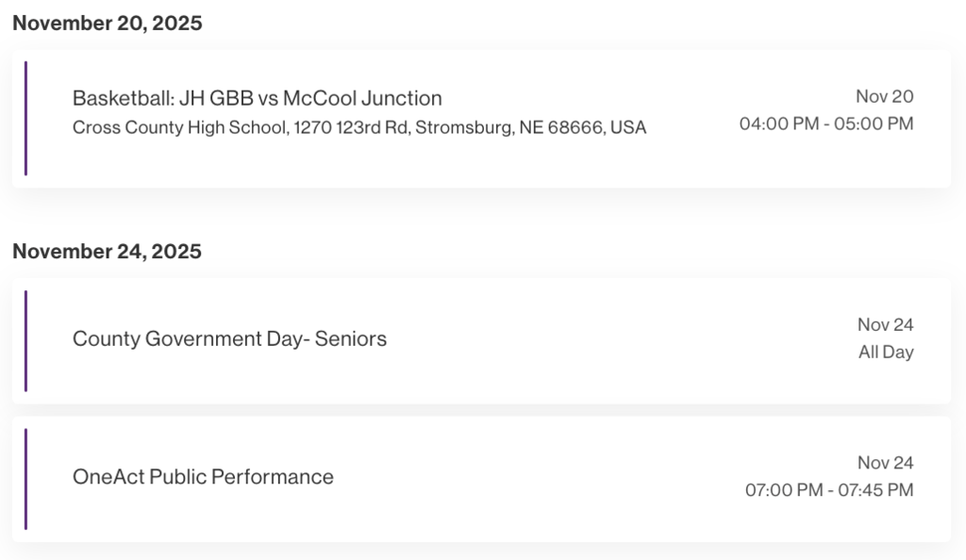This screenshot has width=966, height=560.
Task: Click the Nov 20 label on basketball card
Action: click(884, 96)
